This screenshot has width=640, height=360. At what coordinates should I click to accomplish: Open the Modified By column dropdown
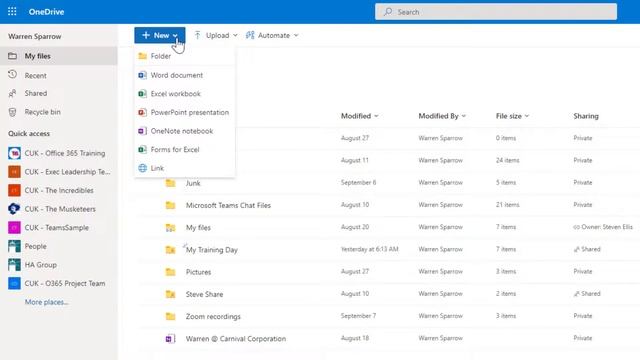coord(464,116)
